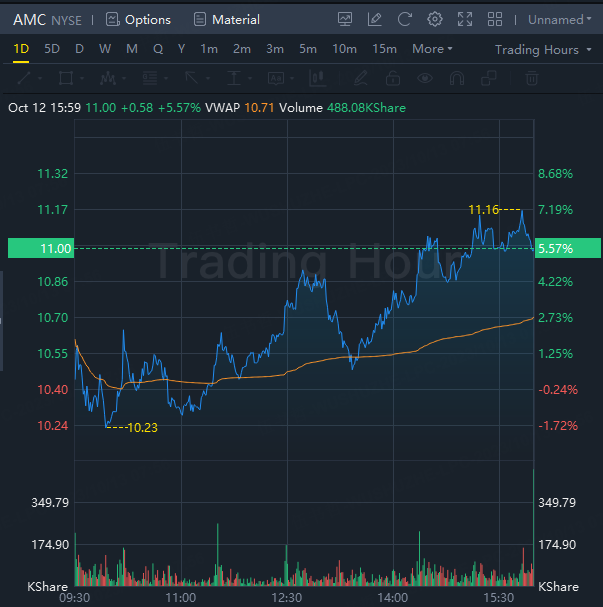Open the Material button
603x607 pixels.
pyautogui.click(x=226, y=19)
